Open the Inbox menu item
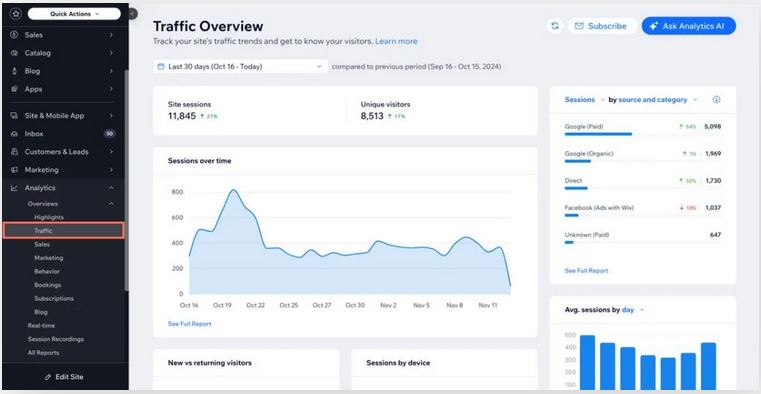 [x=63, y=133]
